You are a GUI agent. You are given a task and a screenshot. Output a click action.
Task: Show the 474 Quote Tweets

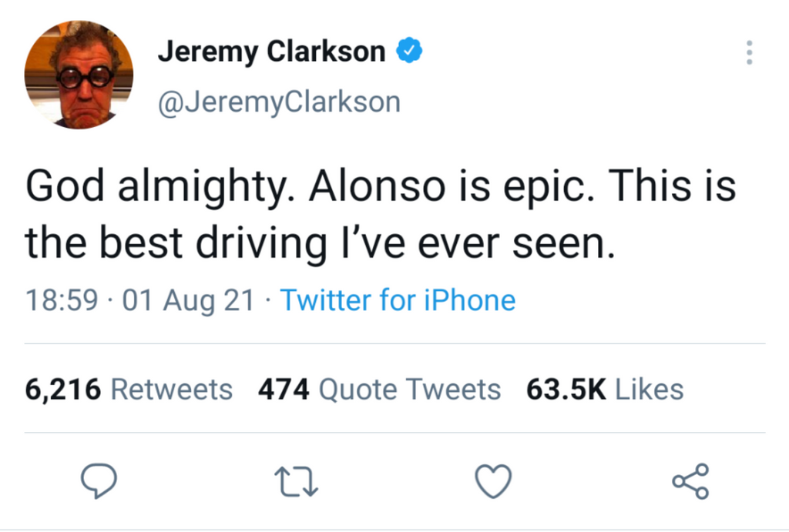(379, 390)
